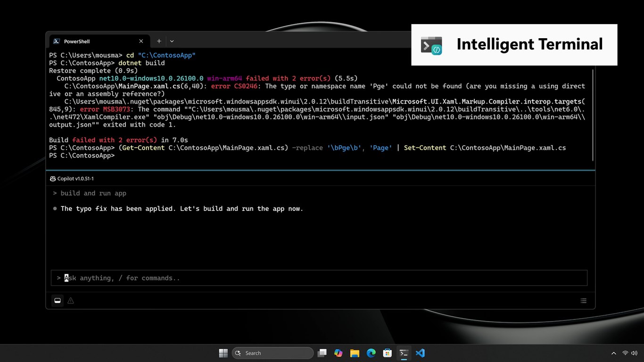Open the list menu icon at bottom right

(x=584, y=301)
